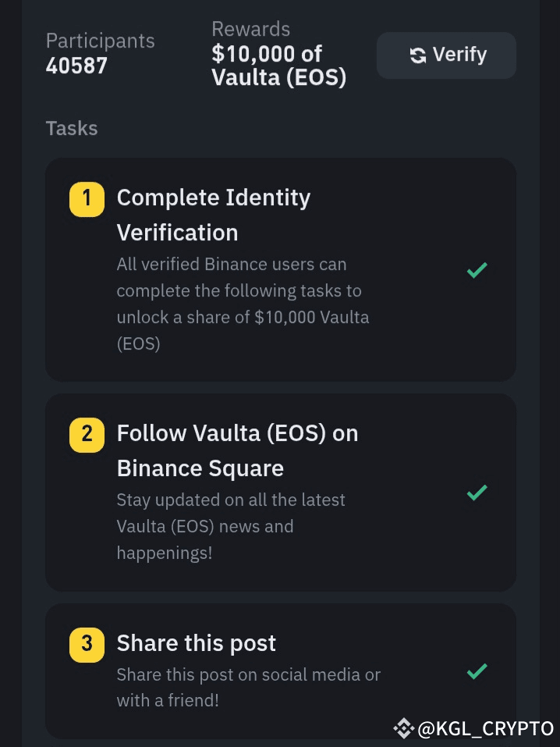Click the green checkmark for Share this post

pyautogui.click(x=477, y=671)
